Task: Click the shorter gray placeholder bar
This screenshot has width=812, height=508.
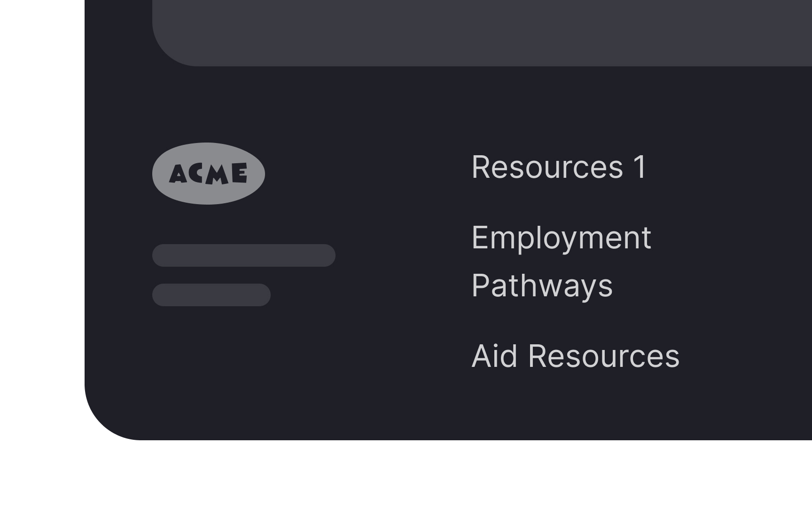Action: point(211,294)
